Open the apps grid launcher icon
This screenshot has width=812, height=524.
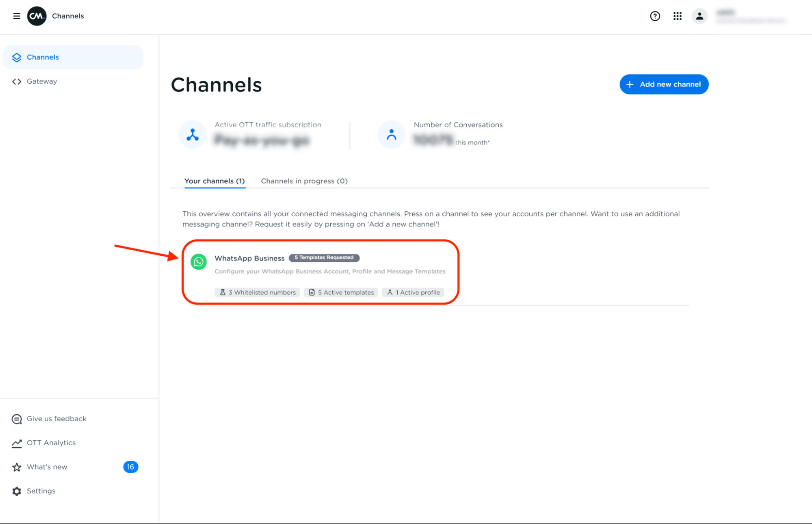[677, 16]
